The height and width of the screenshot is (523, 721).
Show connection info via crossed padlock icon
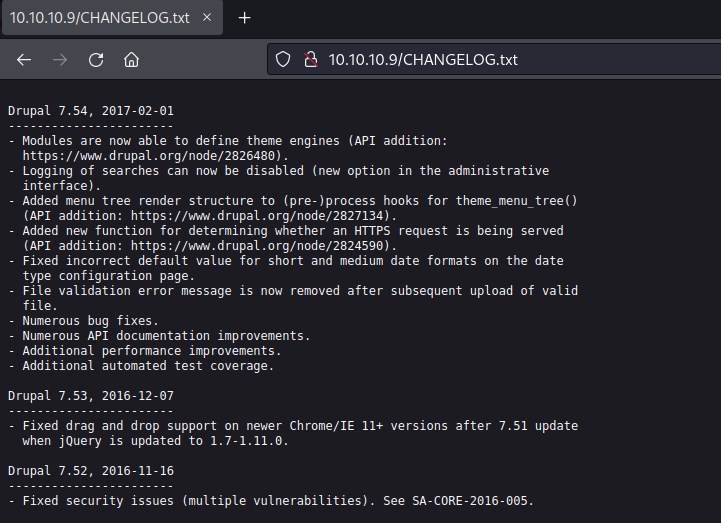coord(310,60)
